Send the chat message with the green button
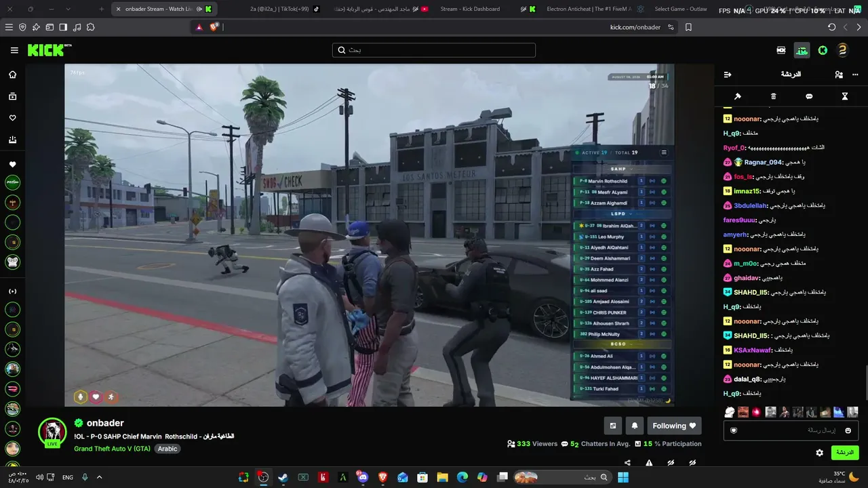 click(x=844, y=452)
